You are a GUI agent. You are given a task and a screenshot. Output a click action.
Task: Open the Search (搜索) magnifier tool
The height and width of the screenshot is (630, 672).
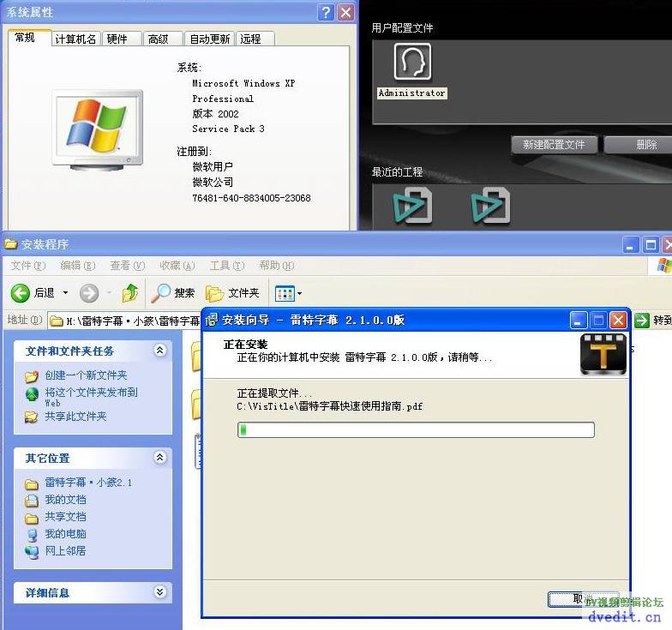click(161, 293)
